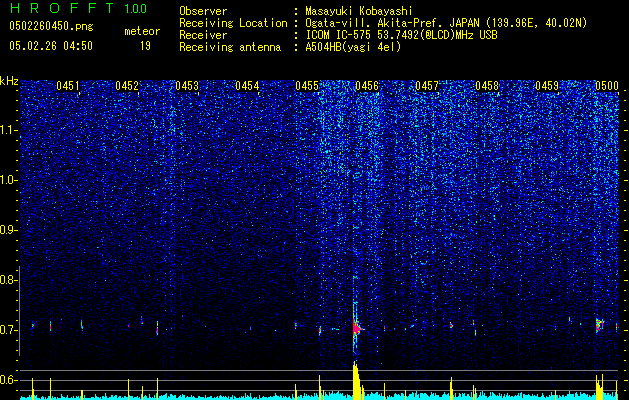
Task: Click the 'Receiving antenna' field label
Action: (x=230, y=47)
